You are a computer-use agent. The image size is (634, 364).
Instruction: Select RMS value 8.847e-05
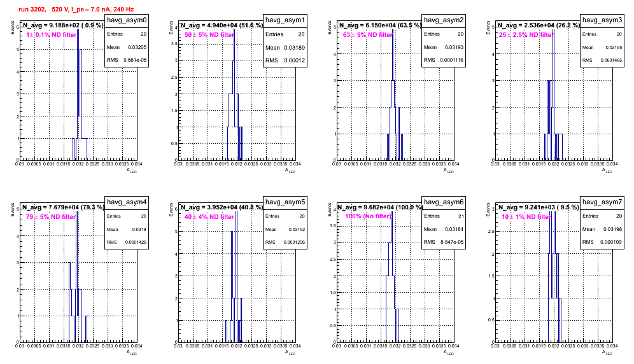pyautogui.click(x=452, y=242)
